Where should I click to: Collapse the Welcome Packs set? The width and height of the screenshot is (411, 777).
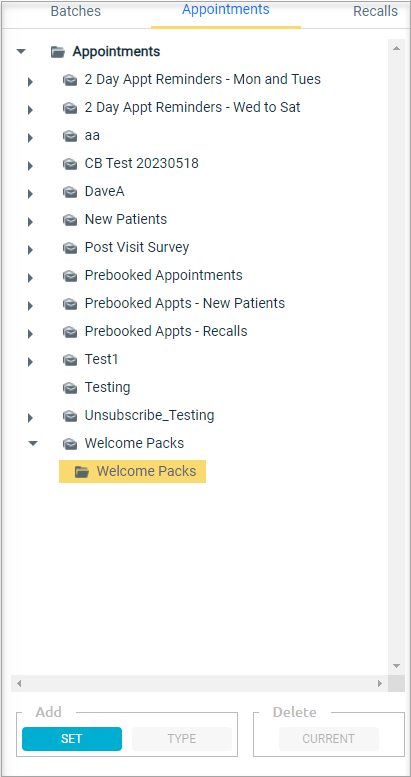[x=33, y=444]
